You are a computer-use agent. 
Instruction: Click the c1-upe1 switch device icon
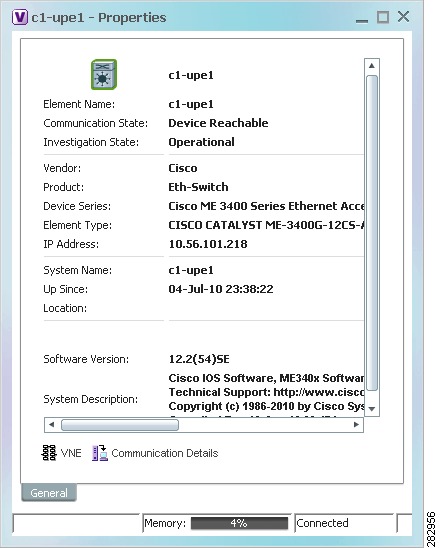(x=104, y=74)
